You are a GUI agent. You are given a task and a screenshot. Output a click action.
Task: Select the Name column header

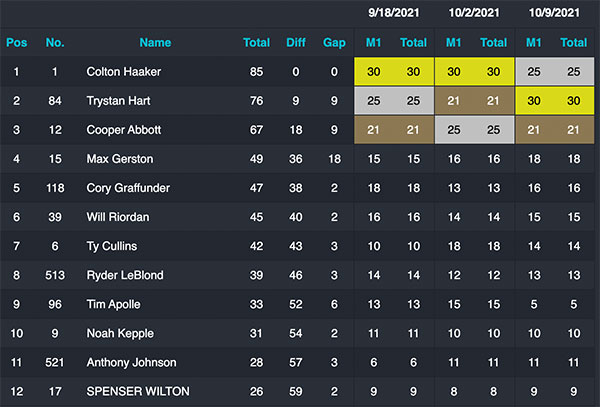point(155,42)
